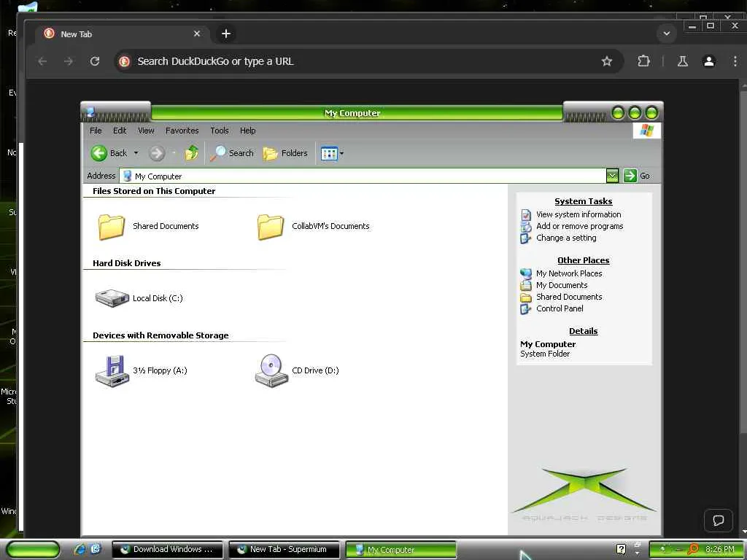
Task: Click Change a setting link
Action: click(566, 238)
